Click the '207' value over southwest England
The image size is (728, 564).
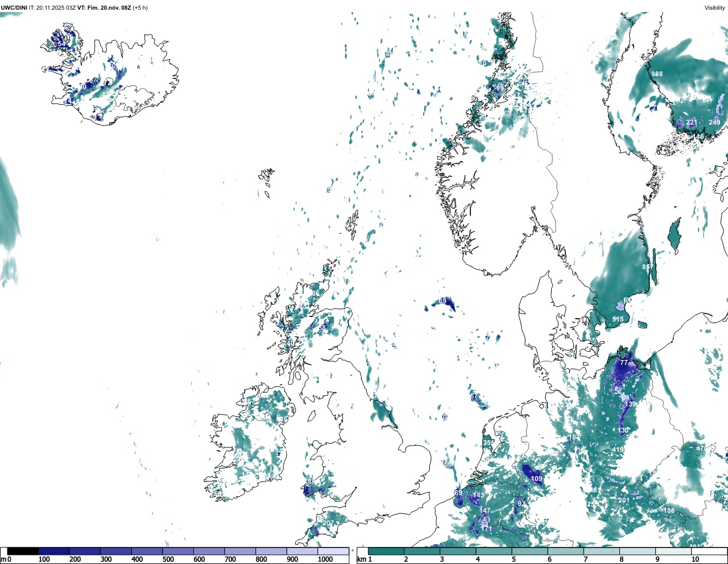click(x=328, y=524)
